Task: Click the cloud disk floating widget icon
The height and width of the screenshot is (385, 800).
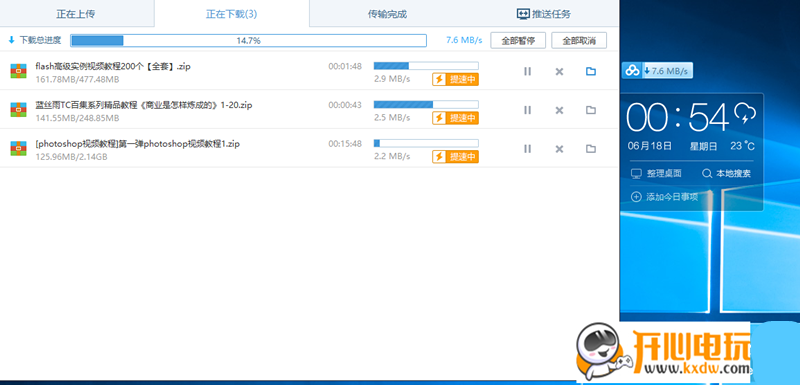Action: click(x=632, y=71)
